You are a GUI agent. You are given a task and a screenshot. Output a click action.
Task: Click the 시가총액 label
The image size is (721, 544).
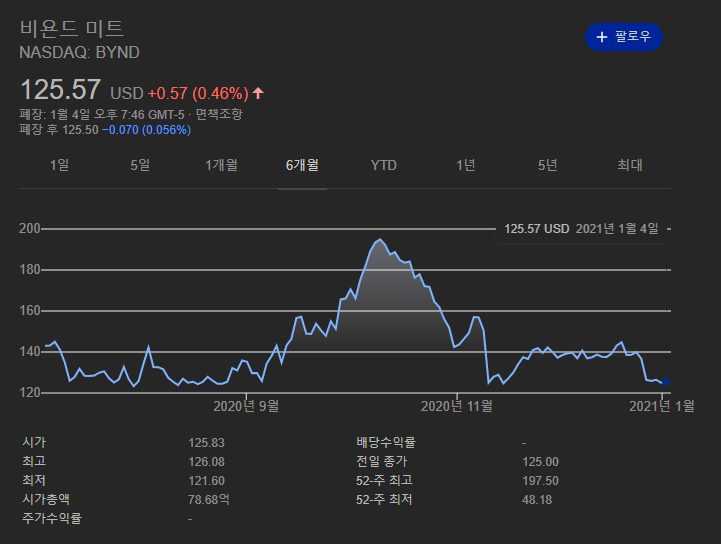46,499
